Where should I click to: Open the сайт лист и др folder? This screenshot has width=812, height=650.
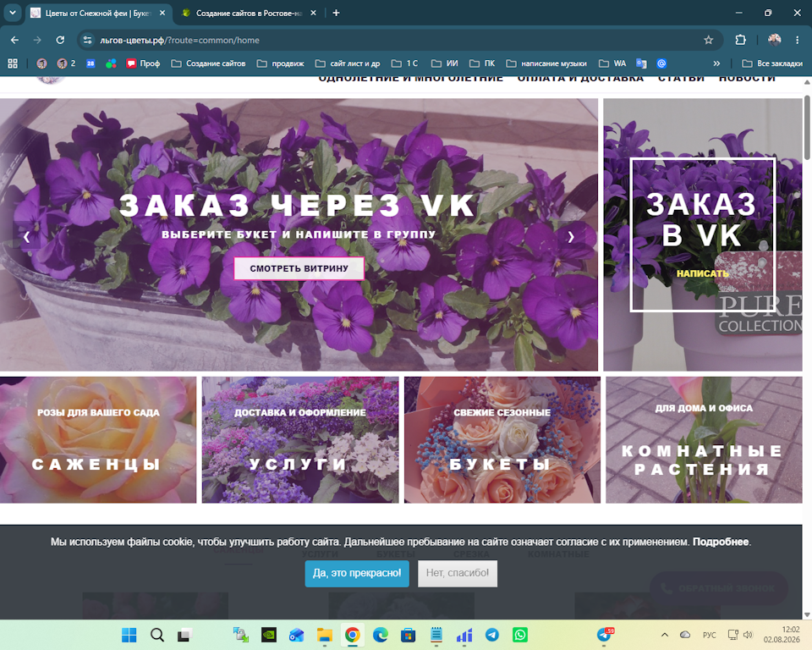pos(348,63)
